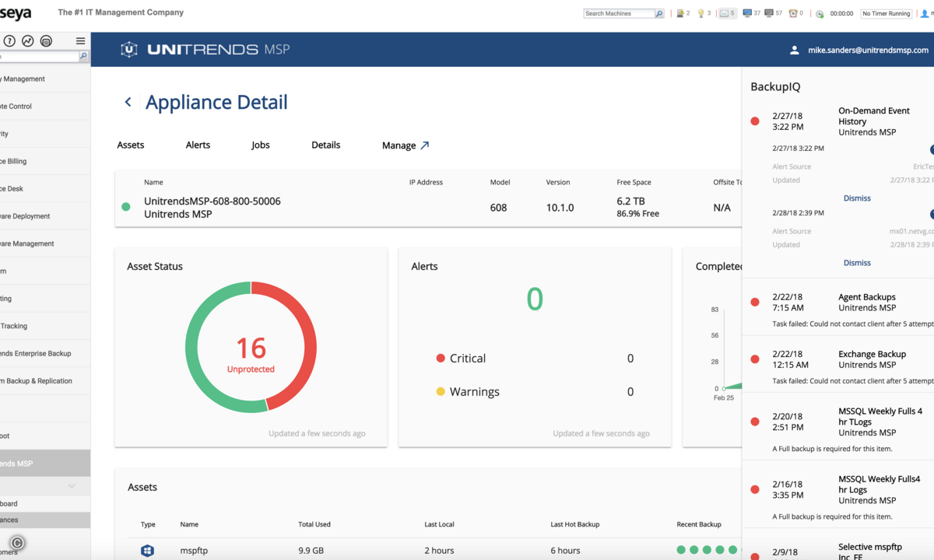Open the help question mark icon
Image resolution: width=934 pixels, height=560 pixels.
click(x=9, y=41)
